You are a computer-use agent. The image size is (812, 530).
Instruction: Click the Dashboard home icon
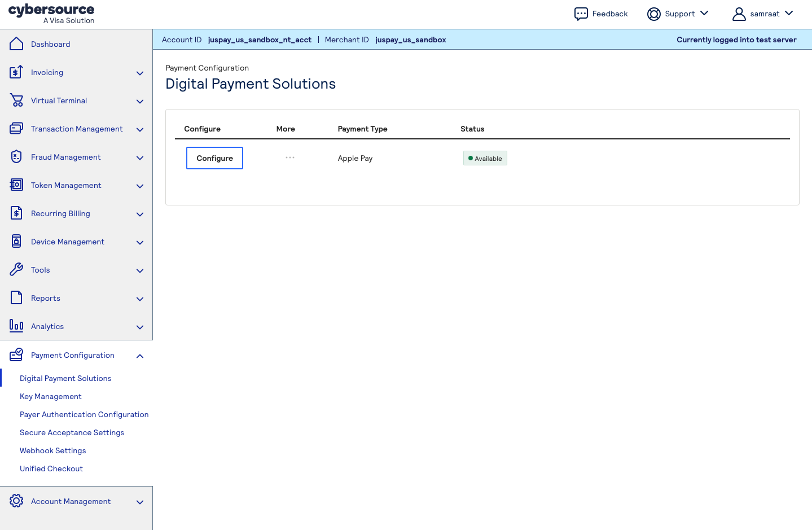16,44
